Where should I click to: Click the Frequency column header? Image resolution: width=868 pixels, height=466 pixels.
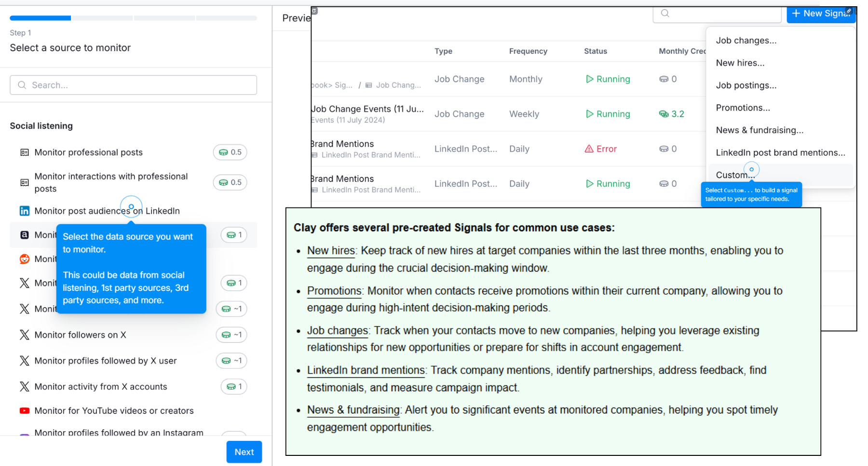[528, 51]
